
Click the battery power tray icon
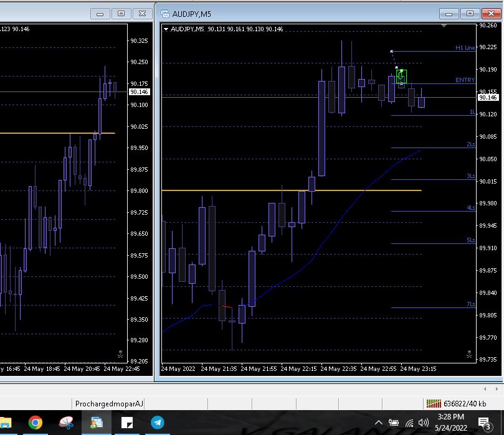pyautogui.click(x=394, y=423)
